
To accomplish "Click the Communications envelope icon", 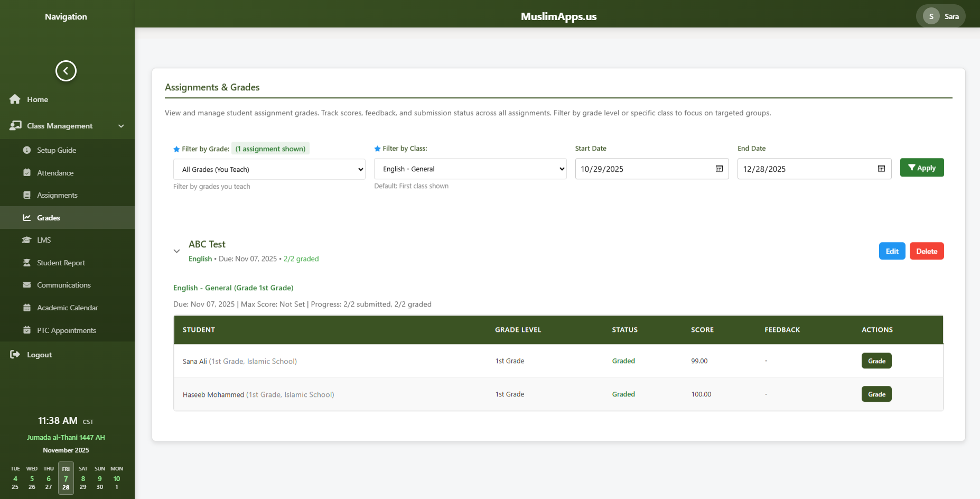I will point(26,285).
